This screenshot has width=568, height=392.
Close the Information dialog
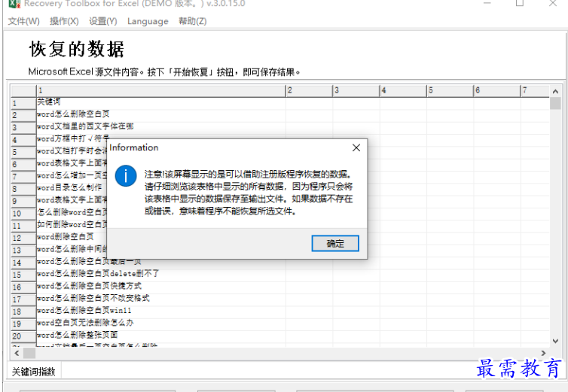[356, 147]
